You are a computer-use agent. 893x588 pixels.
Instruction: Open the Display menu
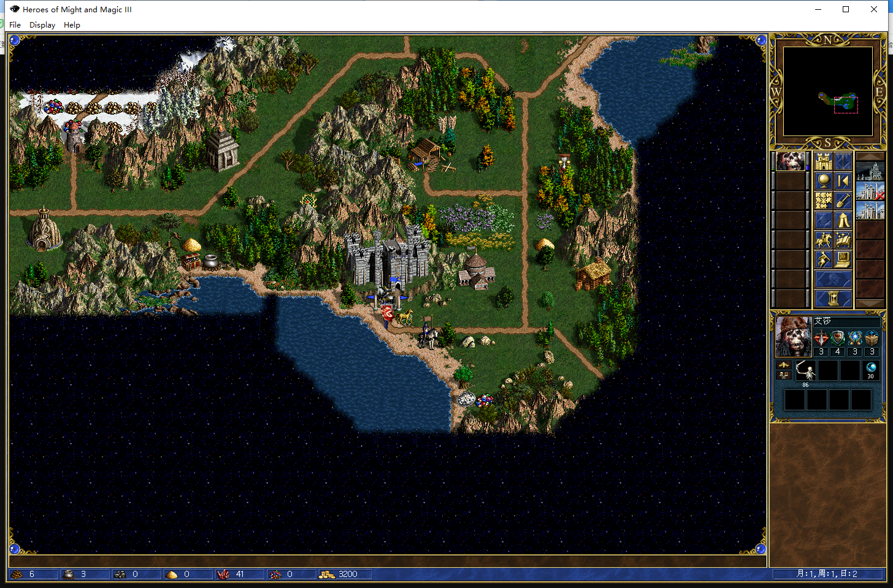pyautogui.click(x=42, y=25)
